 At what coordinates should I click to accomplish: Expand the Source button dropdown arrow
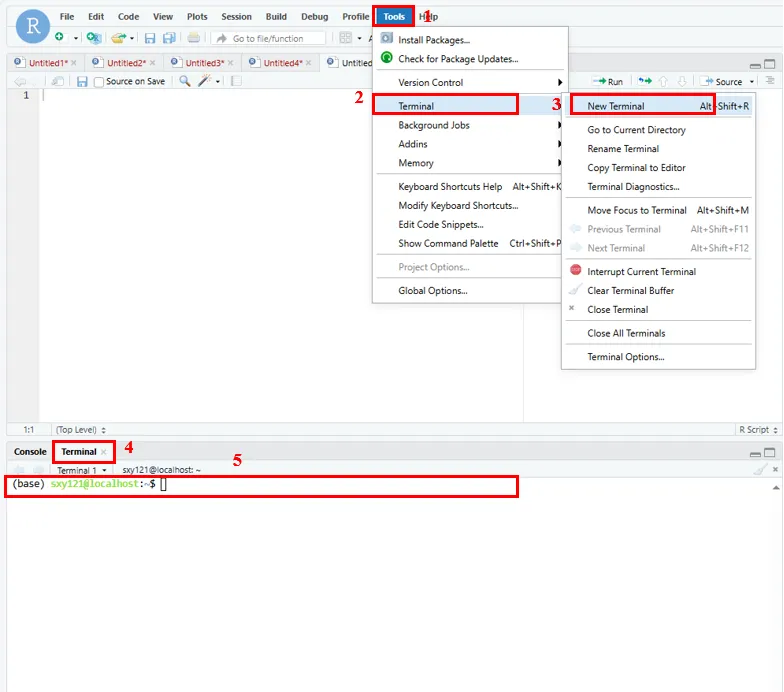[x=751, y=82]
